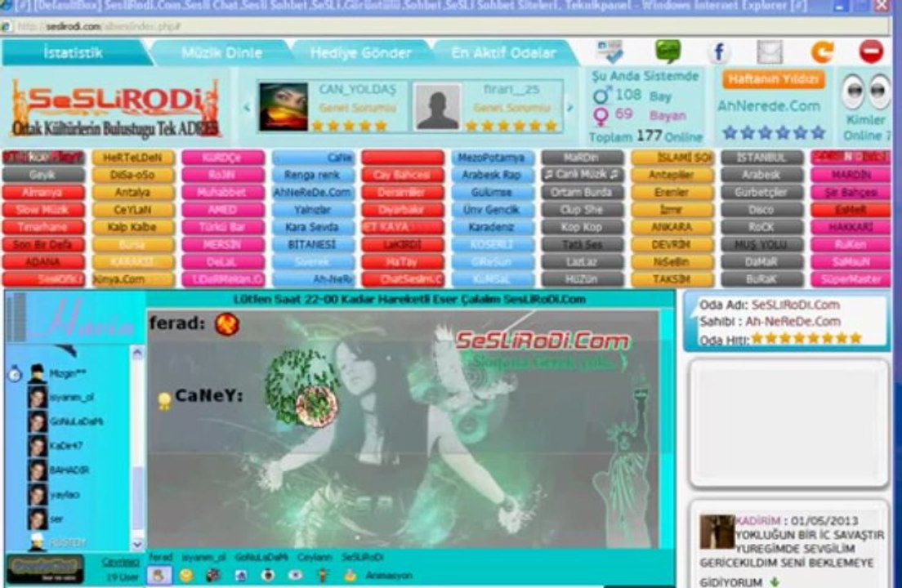Click the user list scroll down arrow

[137, 543]
